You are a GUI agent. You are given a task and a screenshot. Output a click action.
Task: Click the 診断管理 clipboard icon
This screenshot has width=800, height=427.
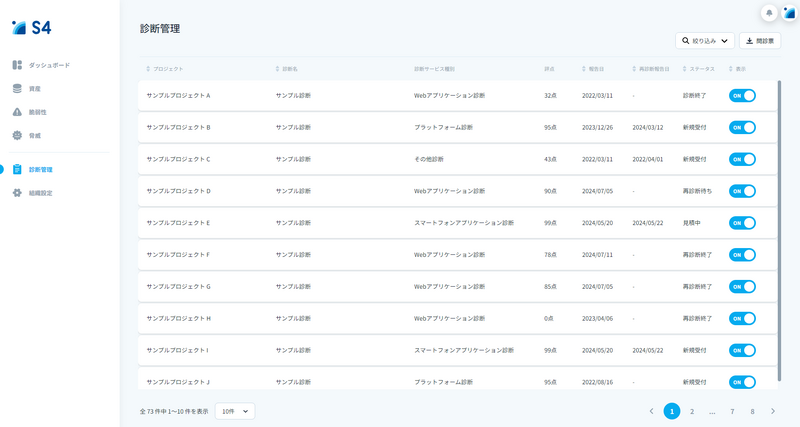pyautogui.click(x=17, y=170)
